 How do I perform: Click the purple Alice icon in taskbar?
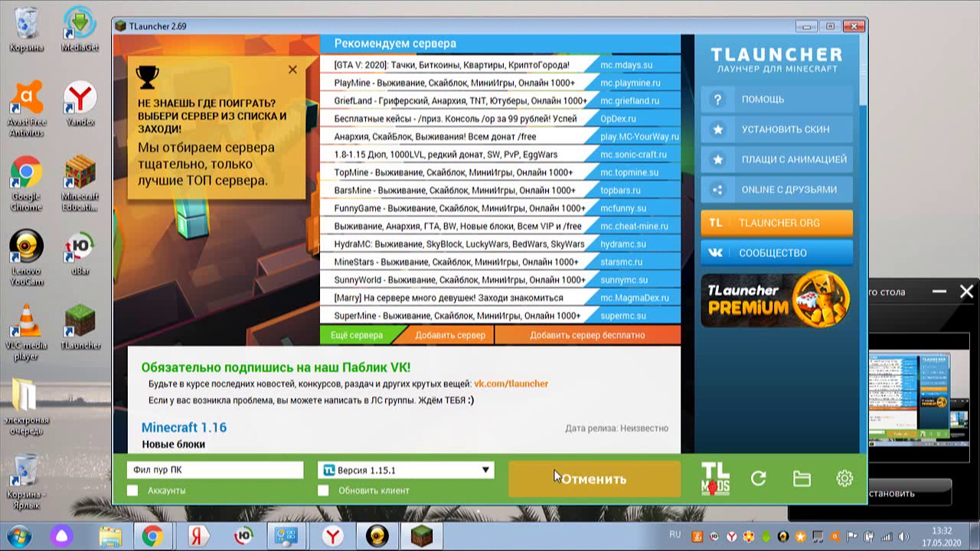tap(64, 536)
